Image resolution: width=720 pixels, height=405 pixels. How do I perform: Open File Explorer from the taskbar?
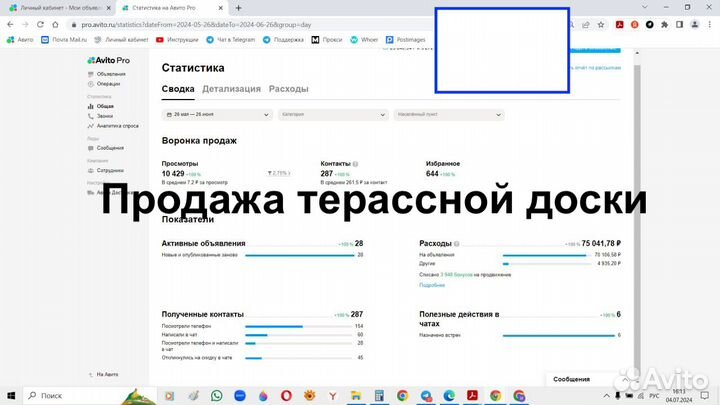click(356, 395)
